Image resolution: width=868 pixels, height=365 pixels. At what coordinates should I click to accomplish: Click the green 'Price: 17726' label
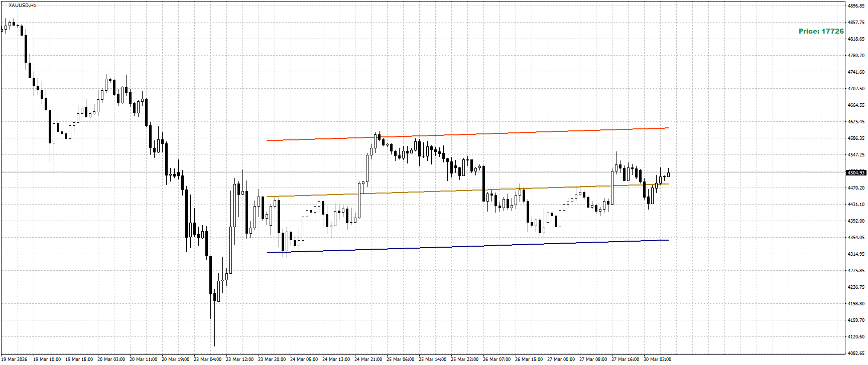[821, 31]
